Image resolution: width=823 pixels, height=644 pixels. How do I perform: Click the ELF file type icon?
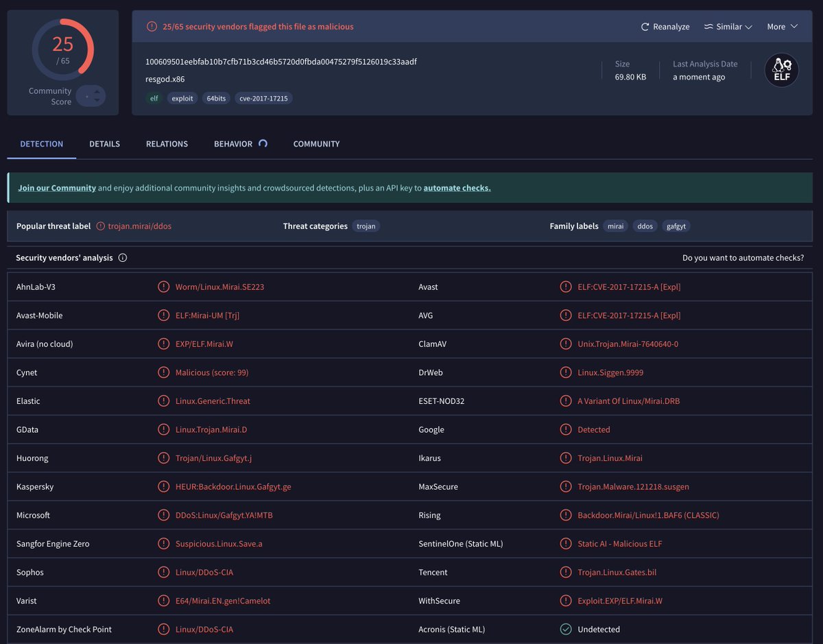point(782,70)
